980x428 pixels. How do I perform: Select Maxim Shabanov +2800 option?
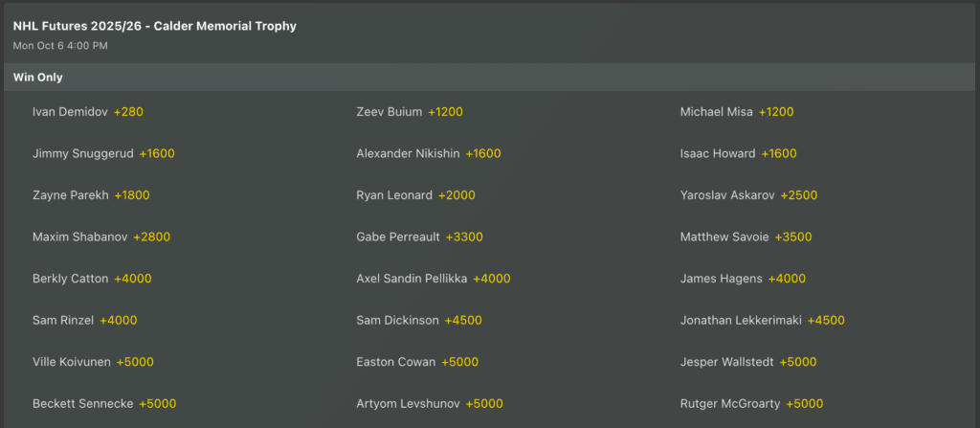[x=151, y=237]
